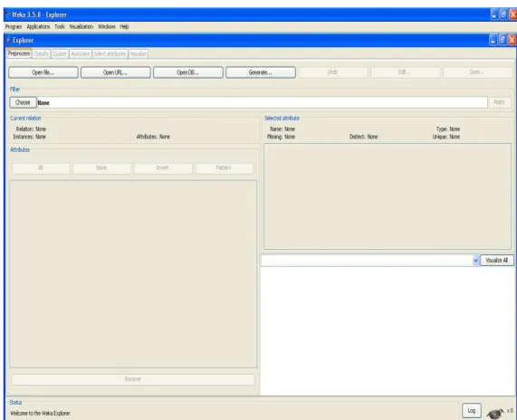The height and width of the screenshot is (420, 517).
Task: Click the Visualize All button
Action: coord(497,261)
